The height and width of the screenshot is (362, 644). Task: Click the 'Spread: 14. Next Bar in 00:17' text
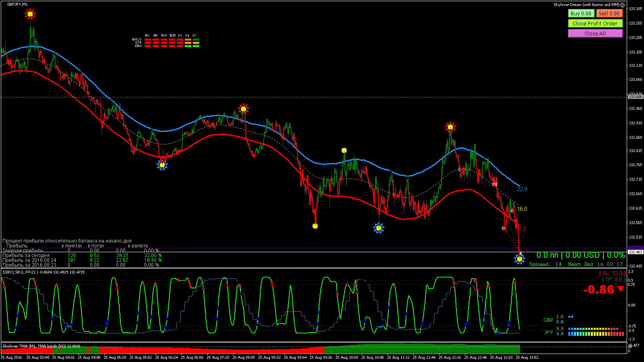576,264
